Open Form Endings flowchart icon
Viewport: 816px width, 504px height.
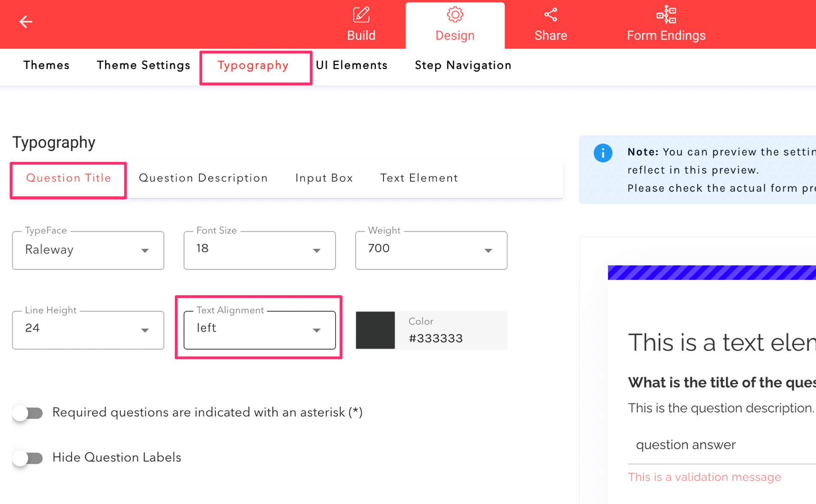(666, 15)
